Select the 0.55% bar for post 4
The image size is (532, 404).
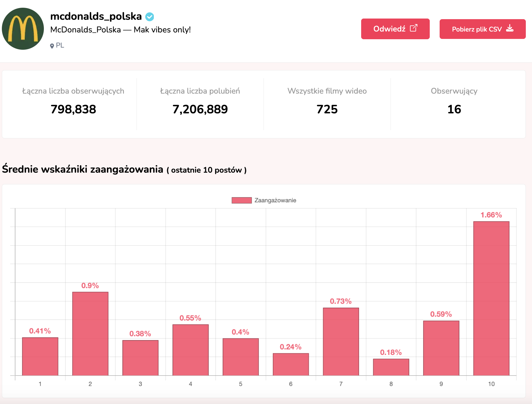point(190,350)
